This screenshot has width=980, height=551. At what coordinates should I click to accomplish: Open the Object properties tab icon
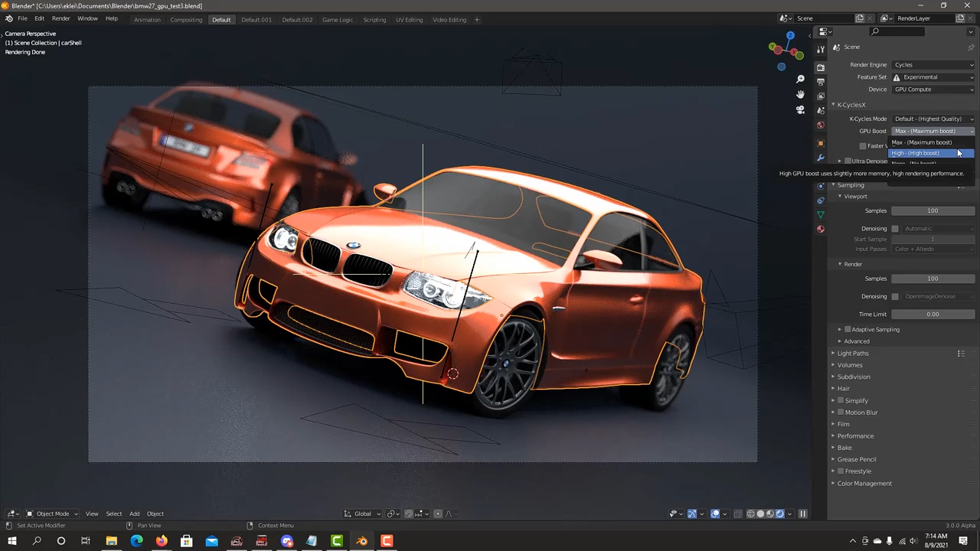click(821, 143)
